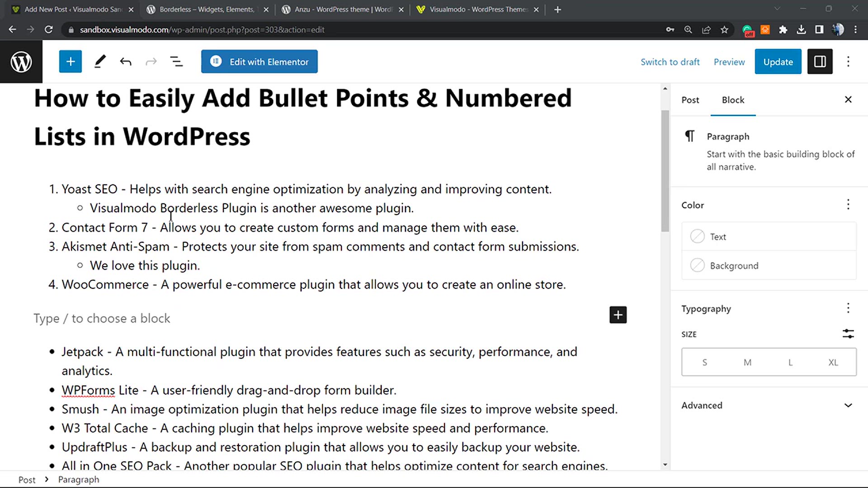This screenshot has width=868, height=488.
Task: Close the Borderless Widgets browser tab
Action: (x=266, y=9)
